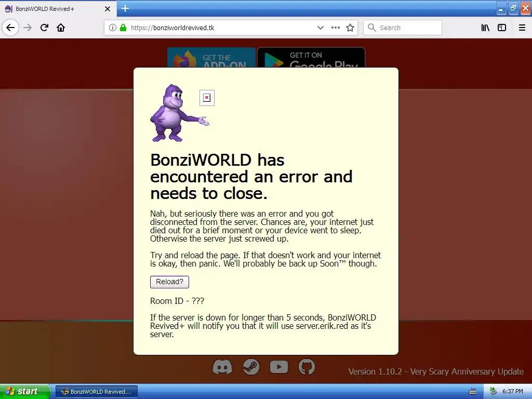Click the URL address bar text

[x=172, y=28]
